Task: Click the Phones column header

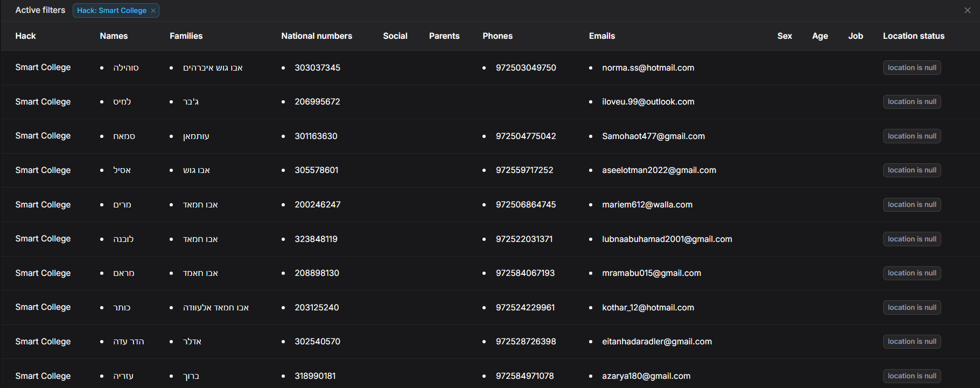Action: (497, 36)
